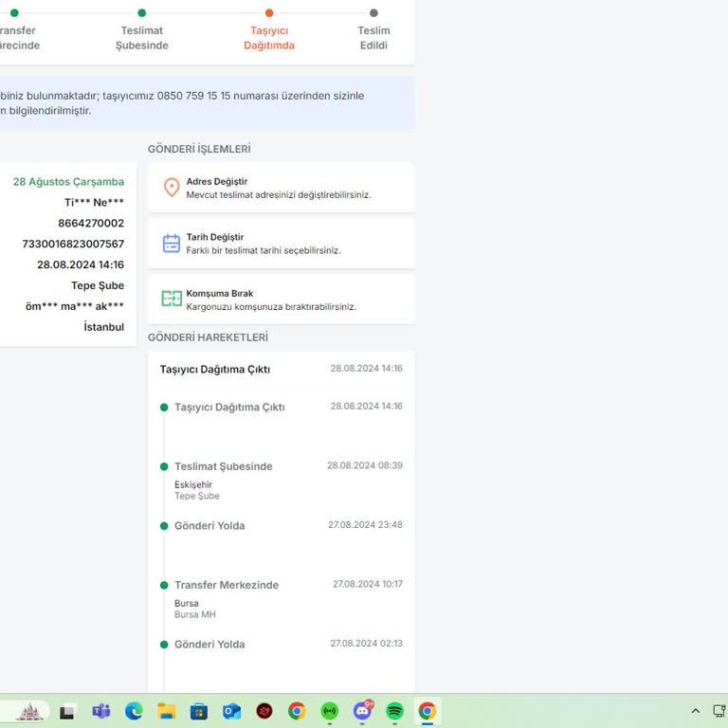Click the 28 Ağustos Çarşamba date

click(x=68, y=182)
